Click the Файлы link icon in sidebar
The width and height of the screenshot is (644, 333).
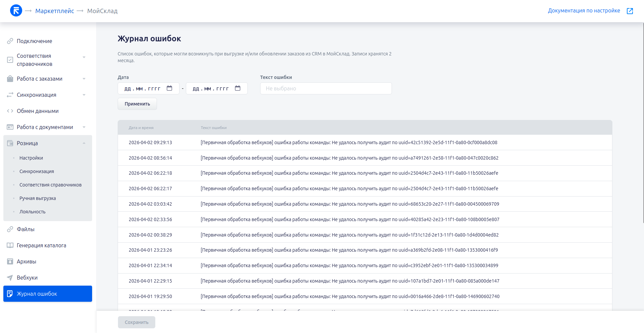[10, 229]
